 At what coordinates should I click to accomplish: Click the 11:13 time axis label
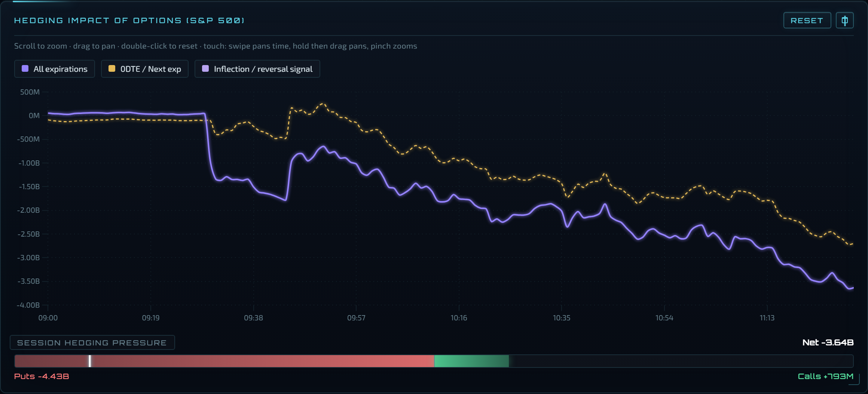(x=767, y=318)
